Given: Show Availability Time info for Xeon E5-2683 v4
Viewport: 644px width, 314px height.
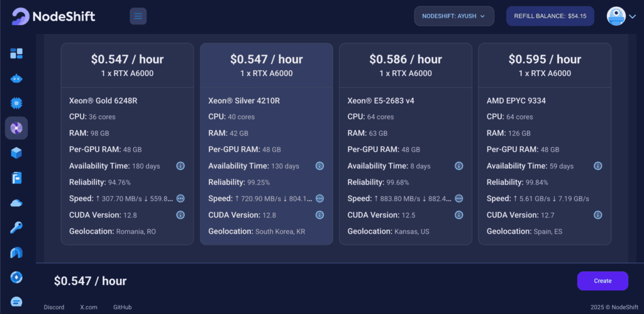Looking at the screenshot, I should click(458, 166).
